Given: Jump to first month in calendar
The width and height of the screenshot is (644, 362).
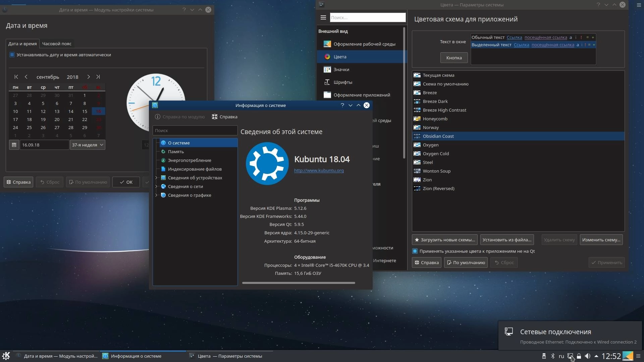Looking at the screenshot, I should [x=16, y=77].
